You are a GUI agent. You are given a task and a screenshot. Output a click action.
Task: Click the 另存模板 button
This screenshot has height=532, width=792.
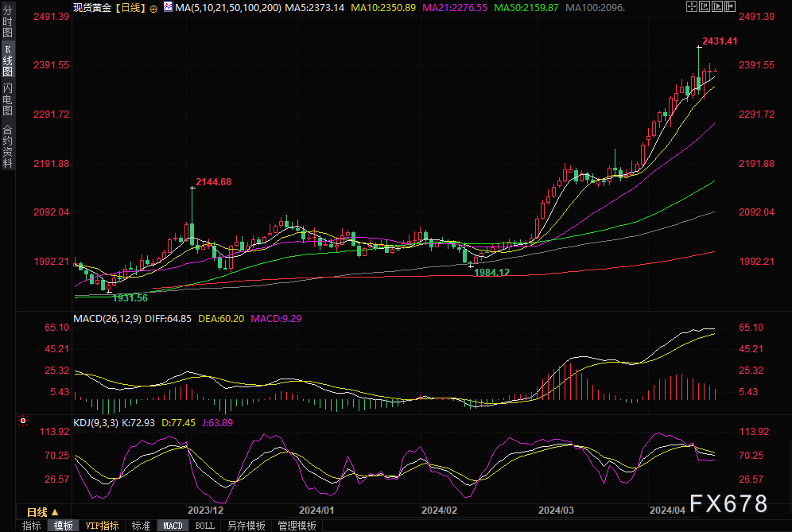coord(247,526)
